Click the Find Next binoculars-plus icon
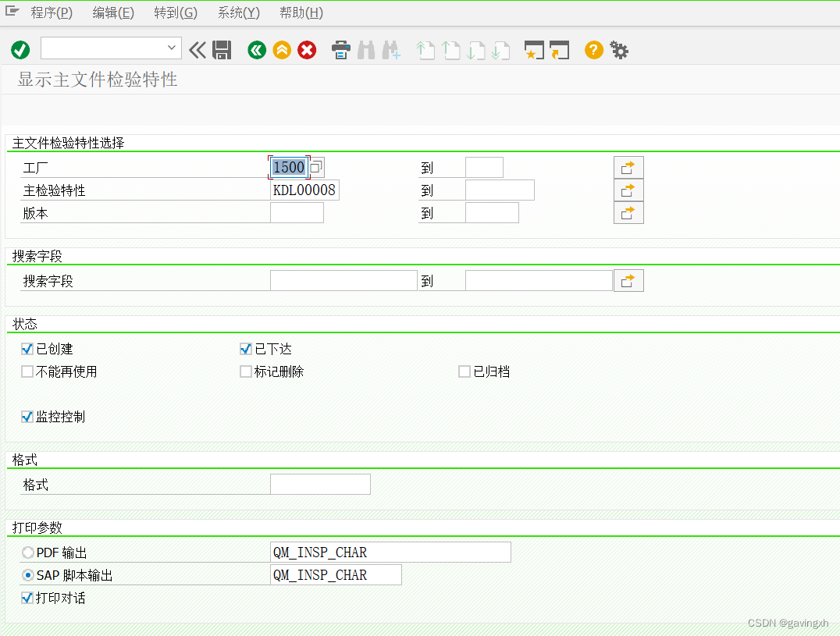Screen dimensions: 840x636 391,50
